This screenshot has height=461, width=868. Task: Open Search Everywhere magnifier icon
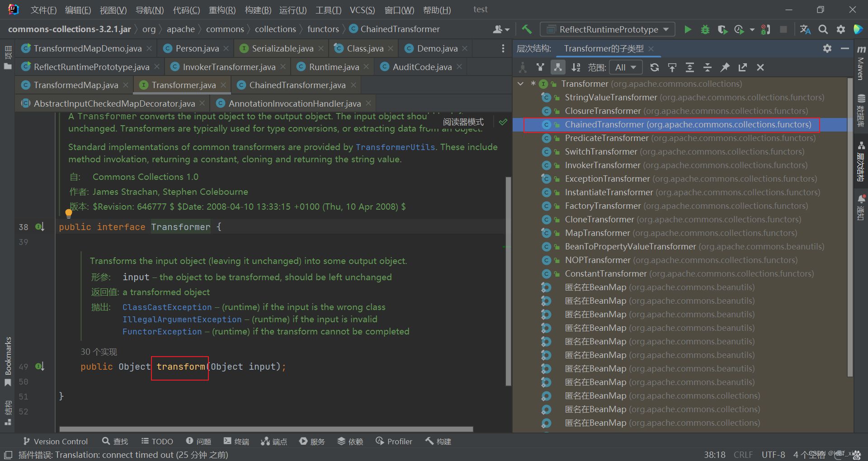823,29
